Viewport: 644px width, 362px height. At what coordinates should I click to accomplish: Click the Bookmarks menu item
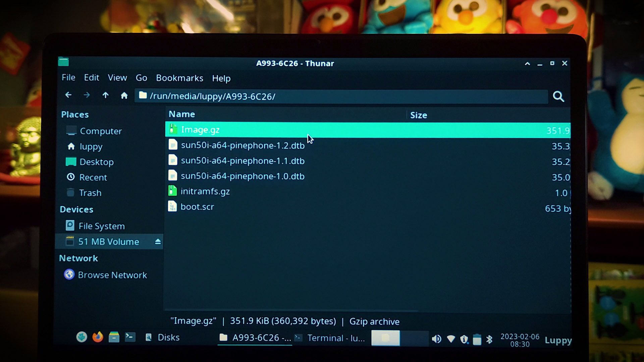click(179, 78)
